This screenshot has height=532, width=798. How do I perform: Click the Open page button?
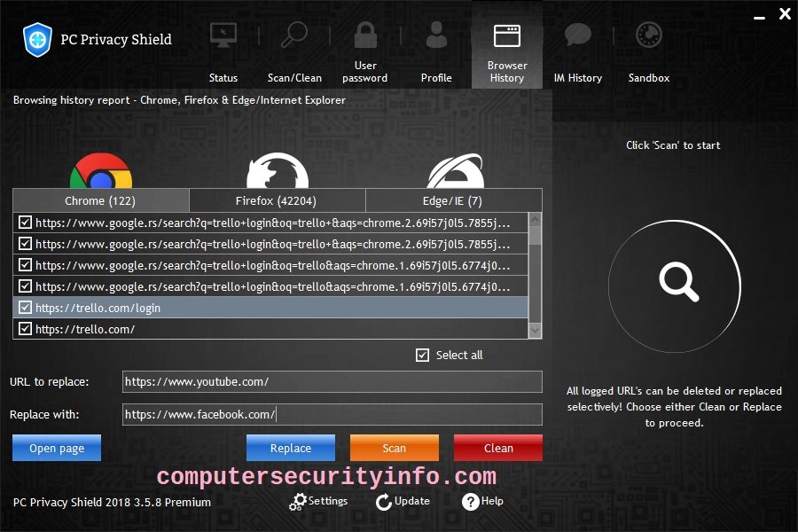[57, 448]
